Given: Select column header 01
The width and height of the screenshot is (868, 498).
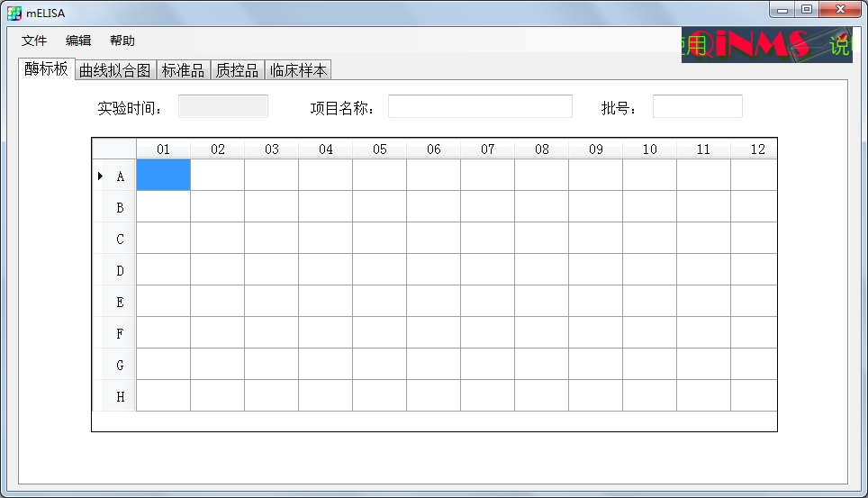Looking at the screenshot, I should click(x=163, y=149).
